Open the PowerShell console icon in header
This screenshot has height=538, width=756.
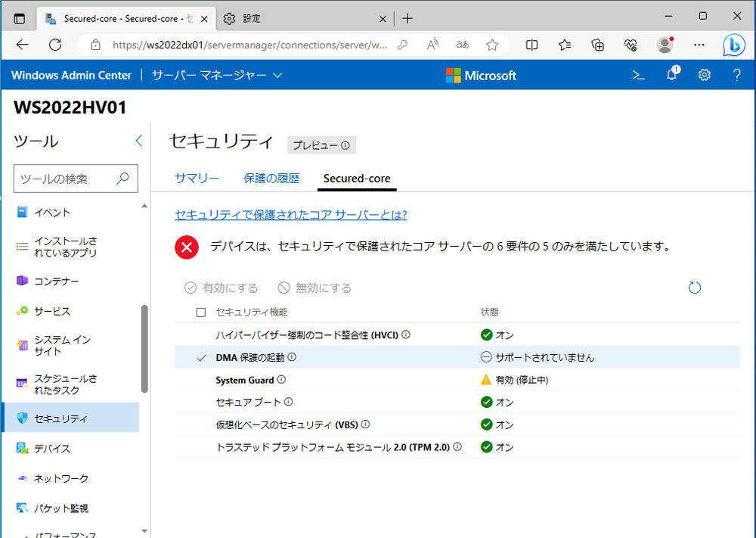click(x=638, y=75)
